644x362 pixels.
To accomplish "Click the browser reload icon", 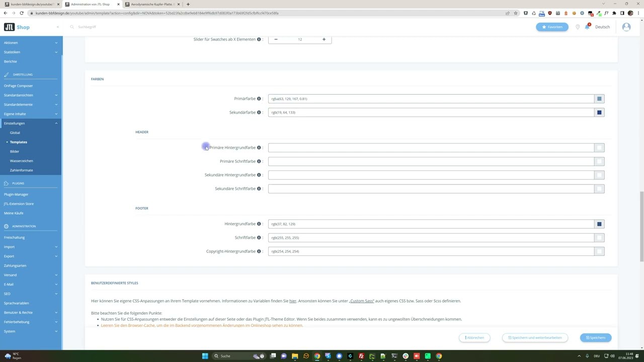I will coord(22,13).
